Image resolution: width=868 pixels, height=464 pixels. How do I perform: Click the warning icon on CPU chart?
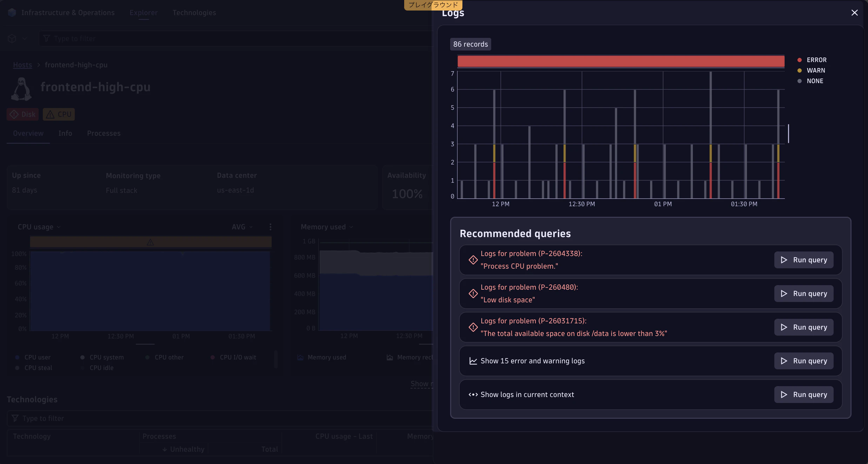tap(150, 242)
